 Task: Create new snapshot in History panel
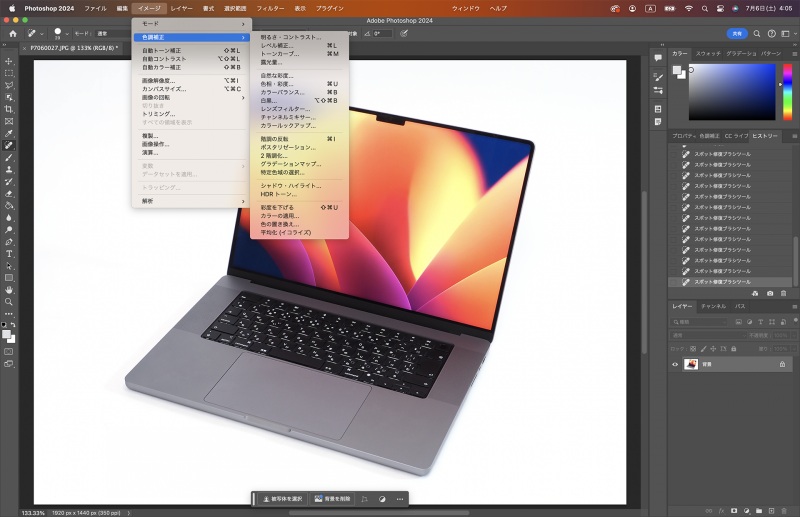770,293
